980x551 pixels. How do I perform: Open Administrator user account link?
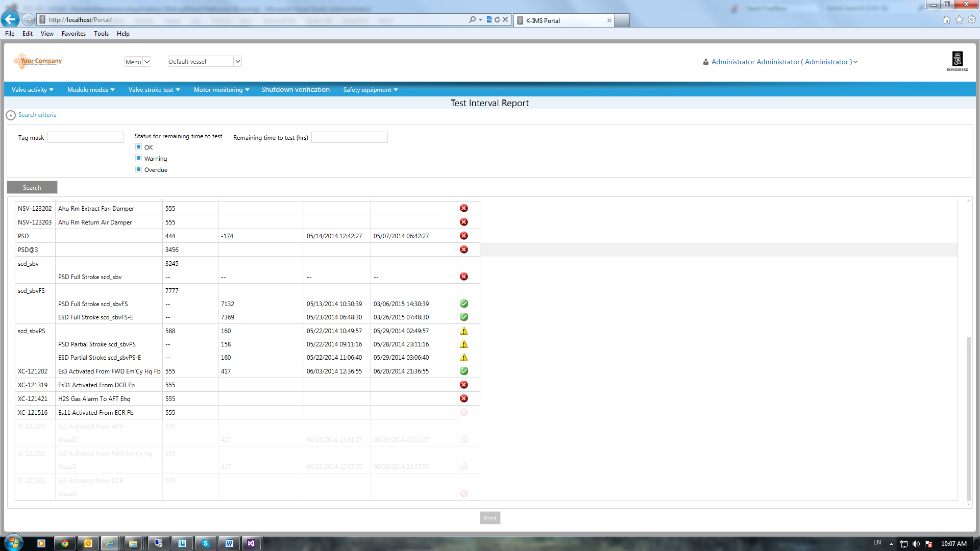[x=781, y=62]
